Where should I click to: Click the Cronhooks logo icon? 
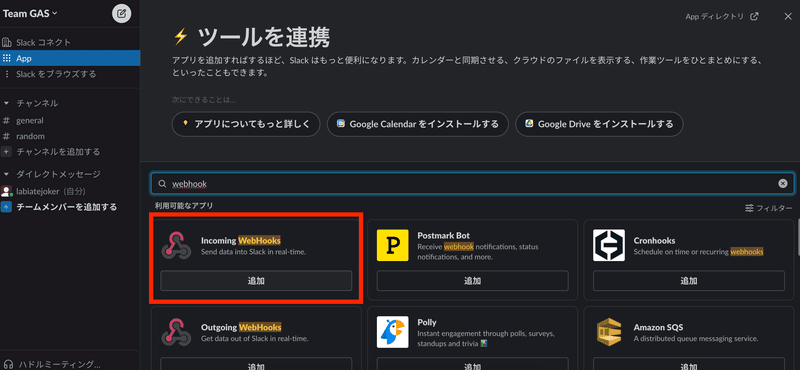(609, 245)
